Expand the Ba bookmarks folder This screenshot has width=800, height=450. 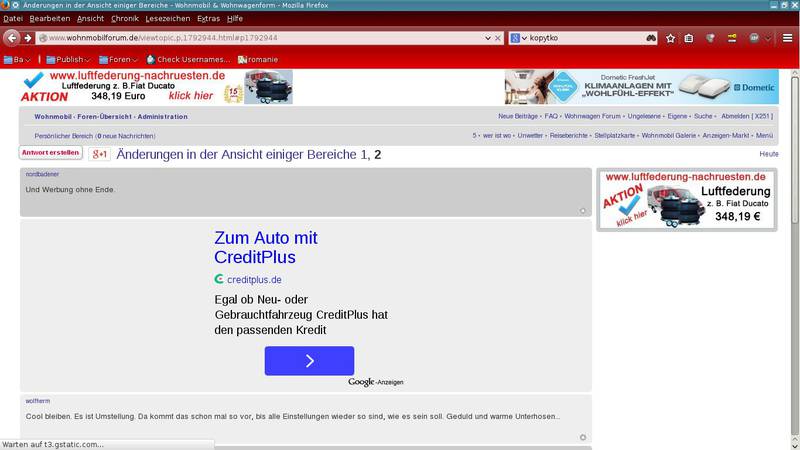(x=17, y=60)
